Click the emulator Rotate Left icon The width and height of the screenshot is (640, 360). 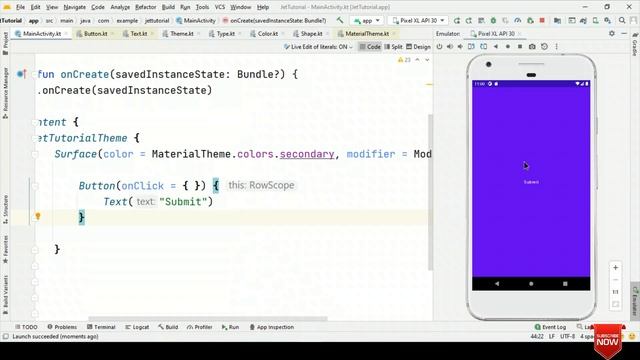pos(471,47)
